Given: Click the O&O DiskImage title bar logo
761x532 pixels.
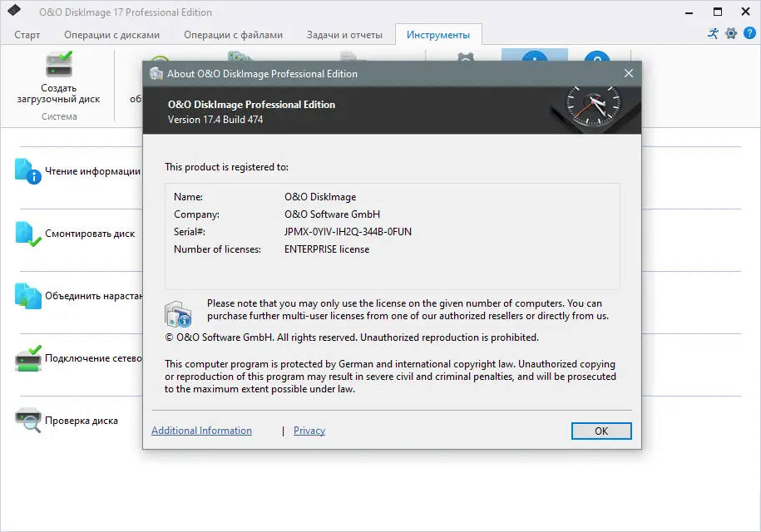Looking at the screenshot, I should coord(14,10).
